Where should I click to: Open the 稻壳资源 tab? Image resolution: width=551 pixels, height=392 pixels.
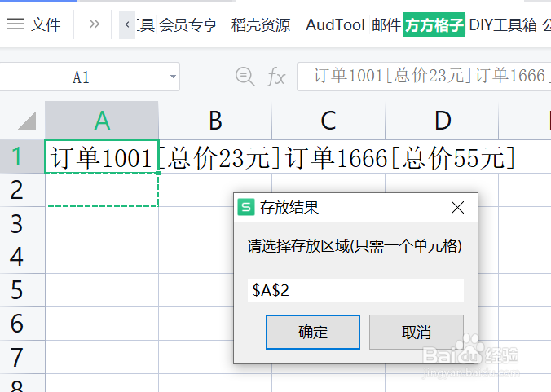pyautogui.click(x=260, y=25)
